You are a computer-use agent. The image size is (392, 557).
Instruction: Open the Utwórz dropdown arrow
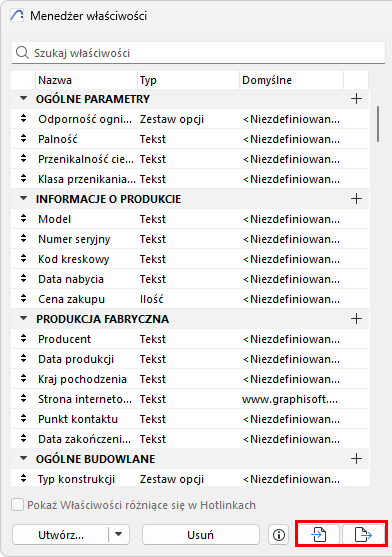(x=119, y=534)
